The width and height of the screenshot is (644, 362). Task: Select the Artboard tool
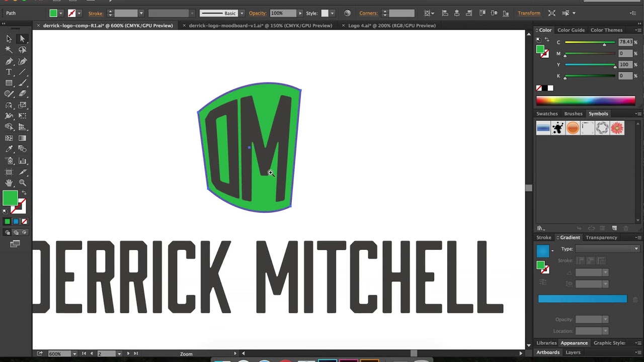[9, 172]
